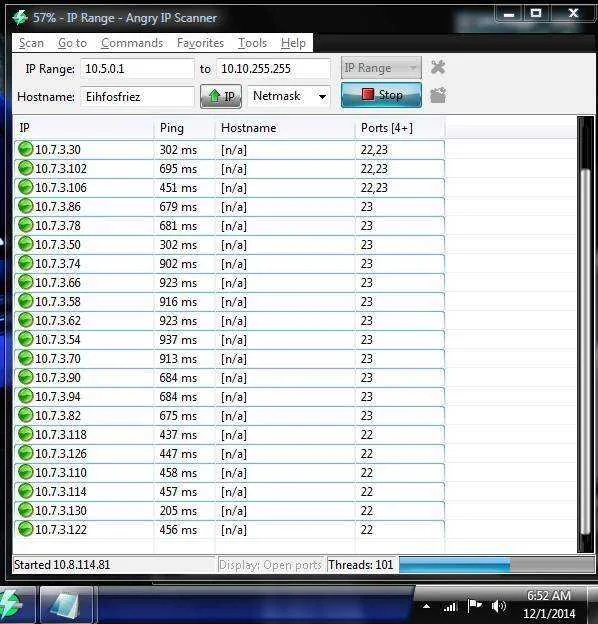
Task: Sort by the IP column header
Action: (84, 128)
